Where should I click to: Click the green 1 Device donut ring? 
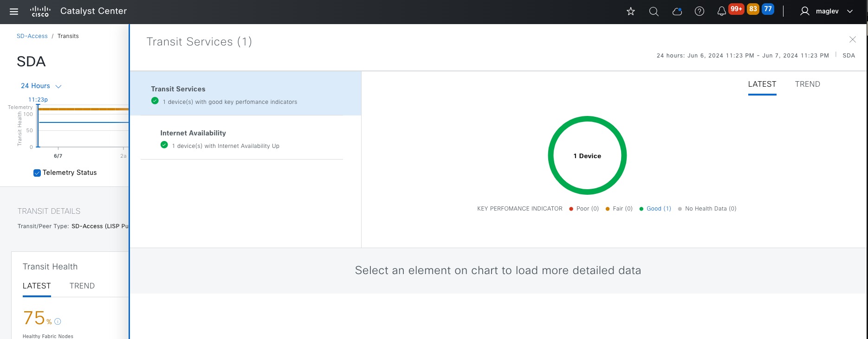click(x=587, y=120)
